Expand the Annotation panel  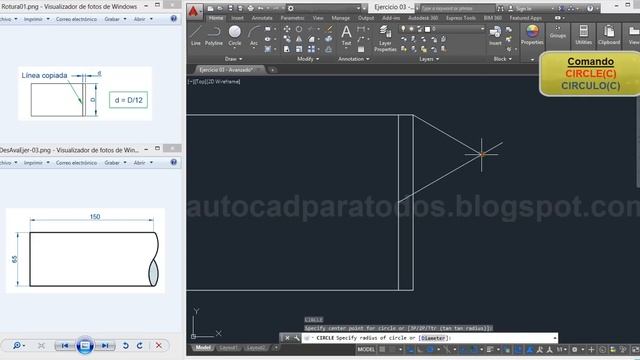(353, 59)
